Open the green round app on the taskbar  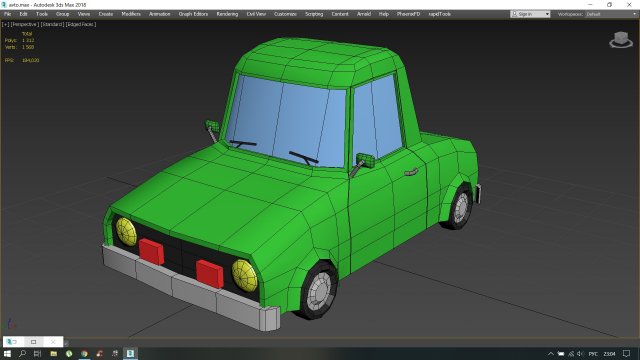pyautogui.click(x=69, y=353)
